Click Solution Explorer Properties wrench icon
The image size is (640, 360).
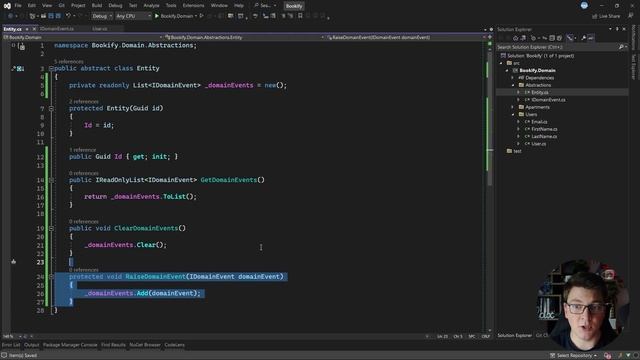click(x=583, y=38)
